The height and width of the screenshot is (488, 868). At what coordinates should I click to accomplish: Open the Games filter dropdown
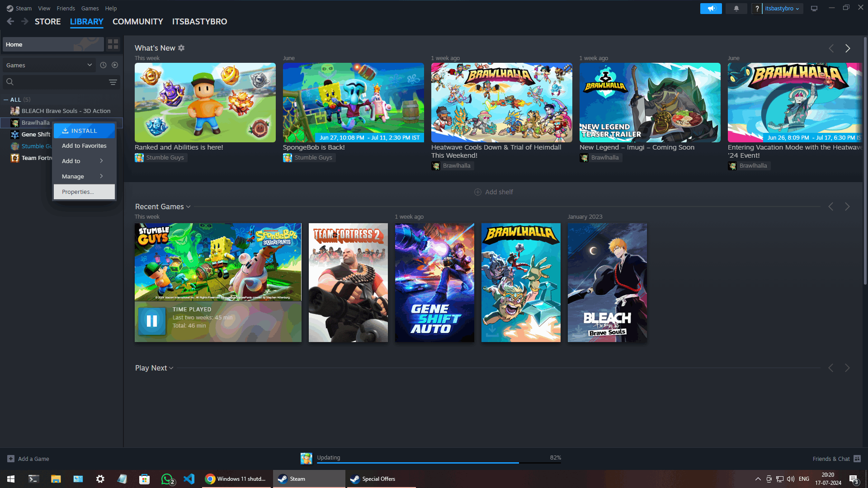(49, 65)
